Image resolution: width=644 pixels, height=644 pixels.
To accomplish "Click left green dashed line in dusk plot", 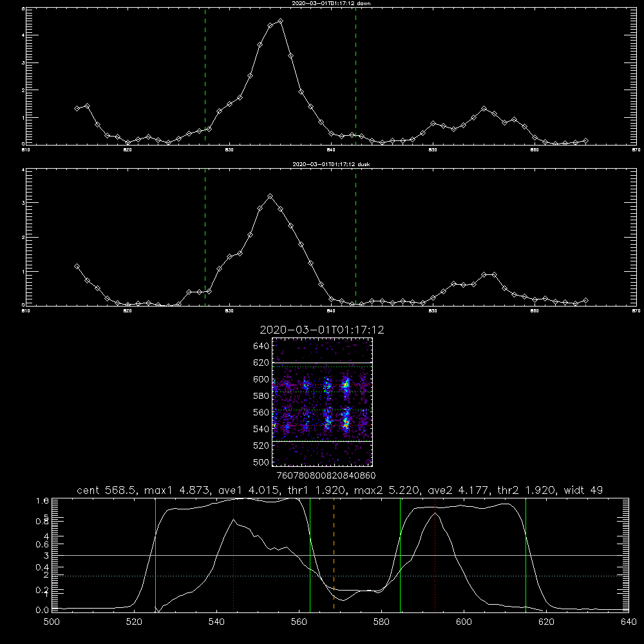I will pyautogui.click(x=205, y=237).
